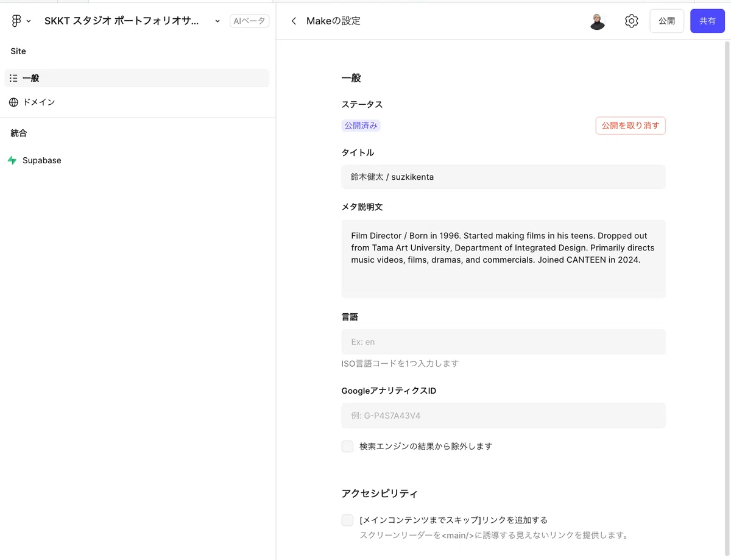The height and width of the screenshot is (560, 731).
Task: Click the ステータス label
Action: click(362, 105)
